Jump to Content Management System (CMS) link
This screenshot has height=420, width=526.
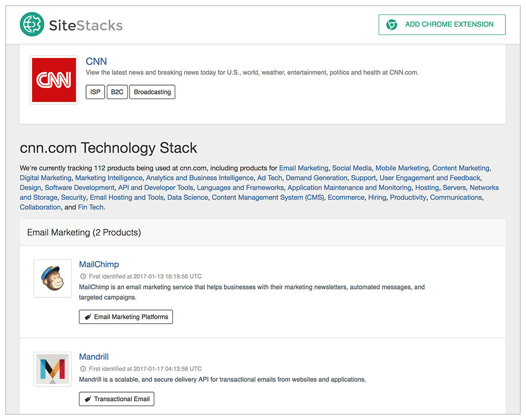click(268, 198)
